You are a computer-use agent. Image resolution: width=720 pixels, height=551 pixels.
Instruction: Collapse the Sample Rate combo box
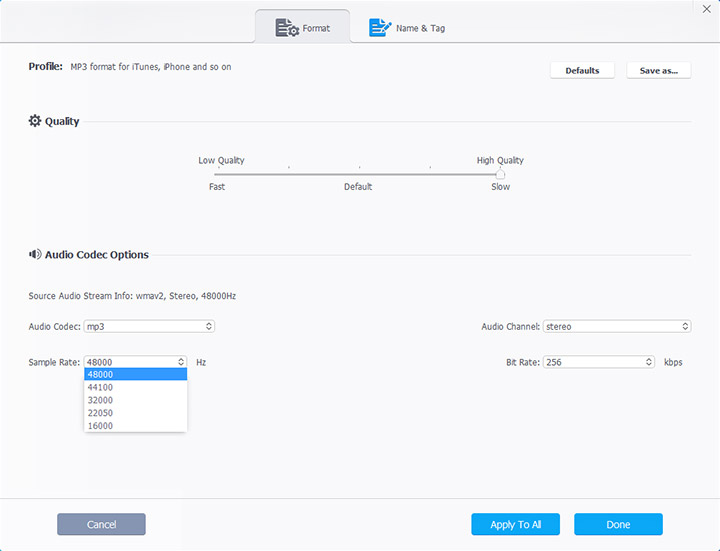click(x=135, y=362)
